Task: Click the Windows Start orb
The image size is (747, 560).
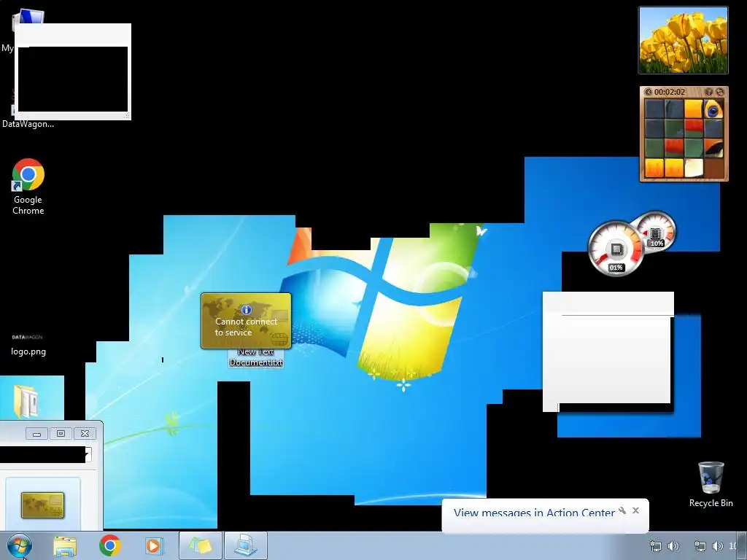Action: coord(20,545)
